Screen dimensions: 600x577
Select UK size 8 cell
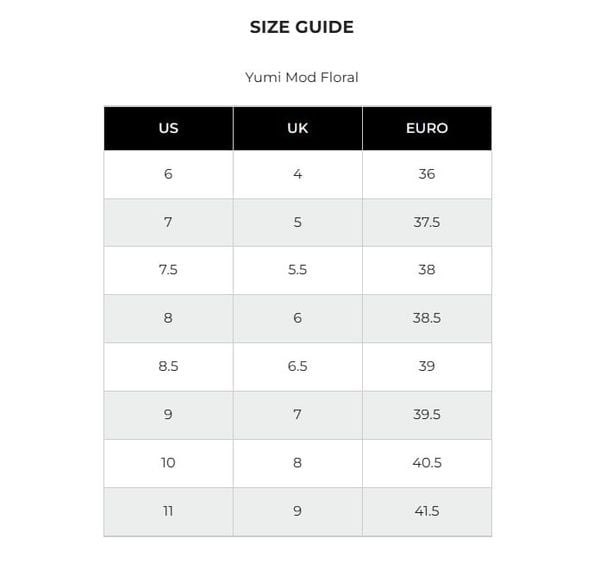[x=297, y=463]
